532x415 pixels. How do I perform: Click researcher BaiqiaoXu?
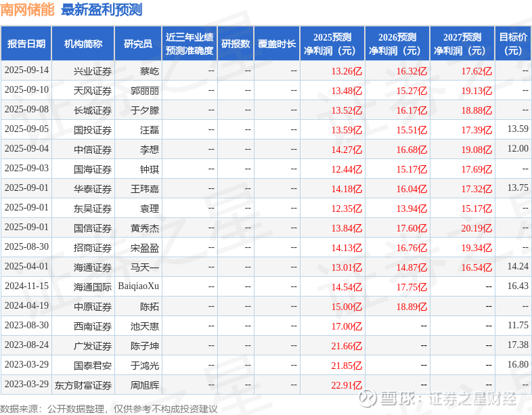click(x=139, y=286)
